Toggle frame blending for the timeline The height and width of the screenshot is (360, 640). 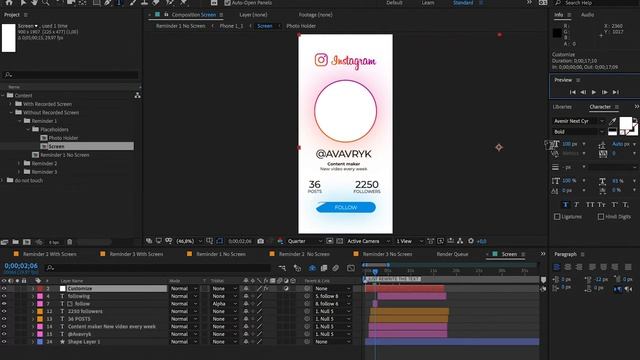tap(324, 268)
